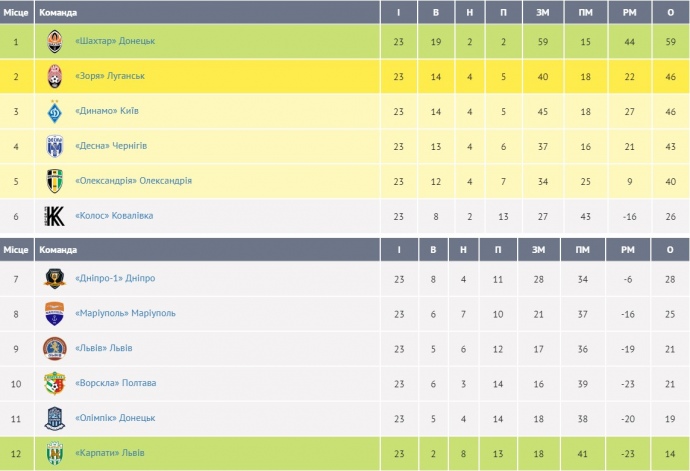This screenshot has width=690, height=471.
Task: Click the Shakhtar Donetsk club logo
Action: (x=55, y=41)
